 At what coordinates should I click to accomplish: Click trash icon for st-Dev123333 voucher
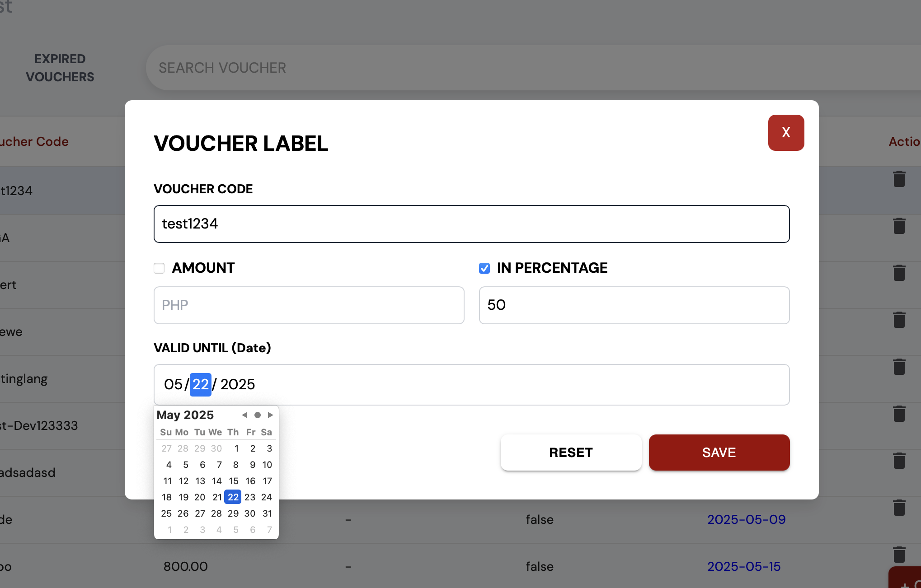tap(899, 414)
